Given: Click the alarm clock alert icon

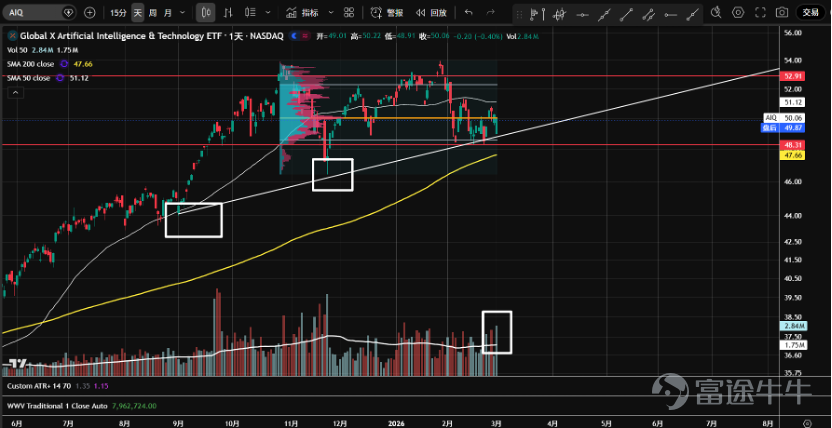Looking at the screenshot, I should [x=376, y=12].
